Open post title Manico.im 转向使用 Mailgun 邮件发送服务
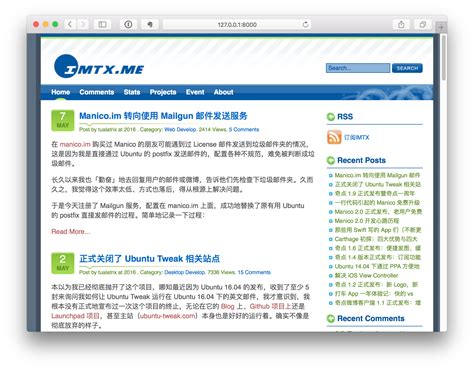This screenshot has width=474, height=370. (163, 116)
